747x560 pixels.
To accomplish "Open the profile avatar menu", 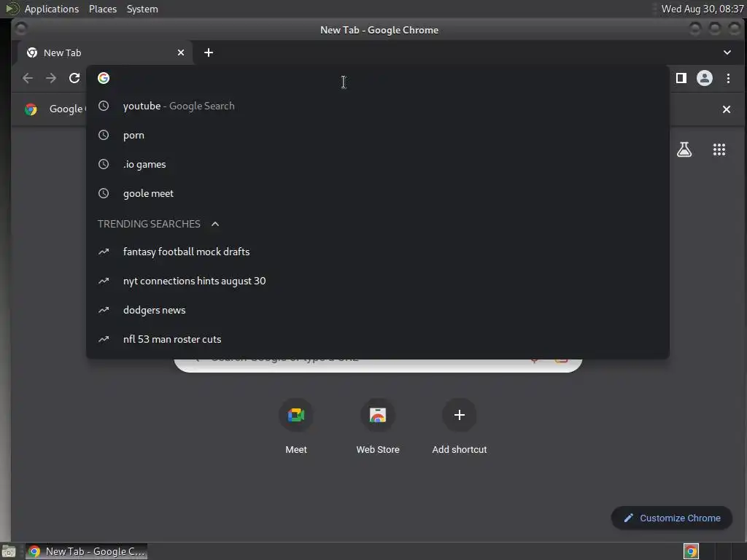I will pos(705,78).
